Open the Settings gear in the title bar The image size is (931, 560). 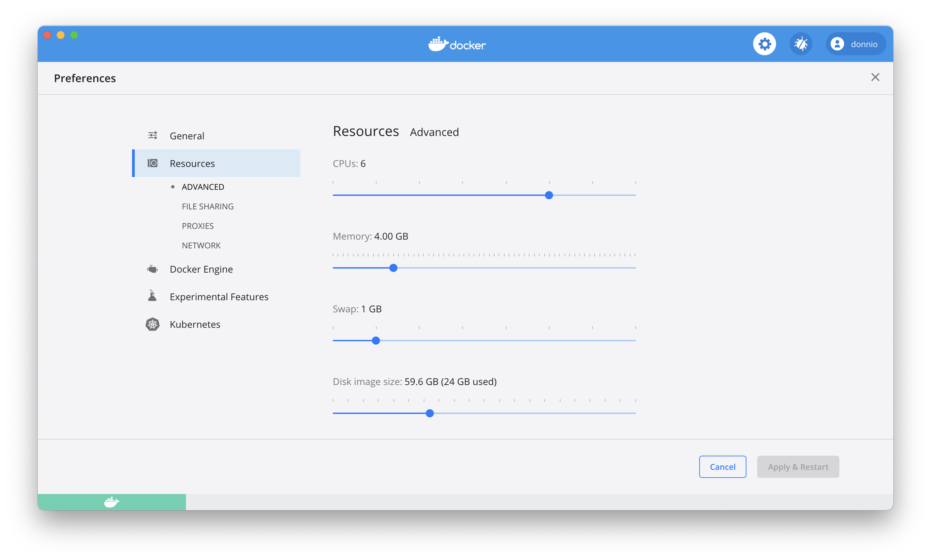pos(765,43)
